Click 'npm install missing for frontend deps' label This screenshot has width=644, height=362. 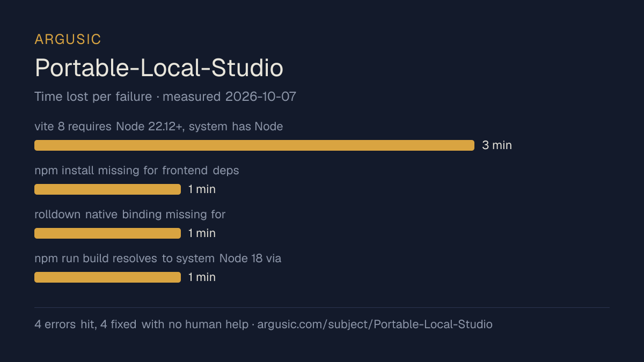[137, 171]
